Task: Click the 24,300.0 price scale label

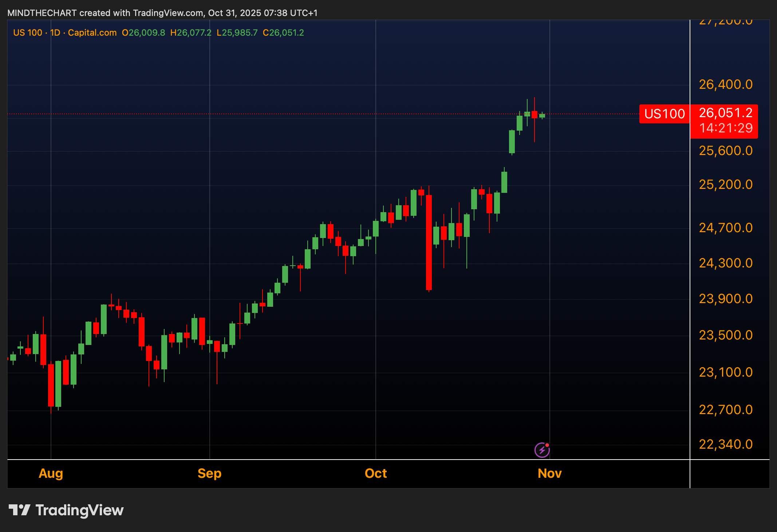Action: [725, 263]
